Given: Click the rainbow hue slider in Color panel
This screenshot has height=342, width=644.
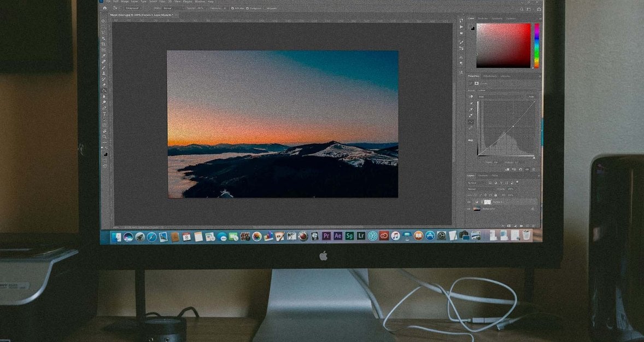Looking at the screenshot, I should click(x=536, y=45).
